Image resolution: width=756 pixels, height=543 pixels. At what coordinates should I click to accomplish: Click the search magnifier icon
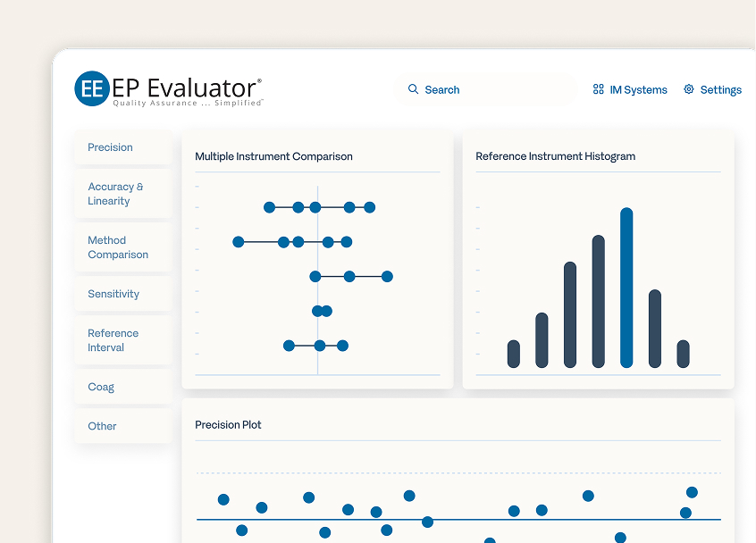point(413,89)
